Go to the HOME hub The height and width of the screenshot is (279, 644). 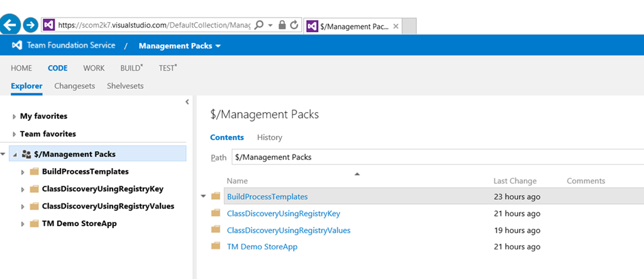[x=21, y=68]
